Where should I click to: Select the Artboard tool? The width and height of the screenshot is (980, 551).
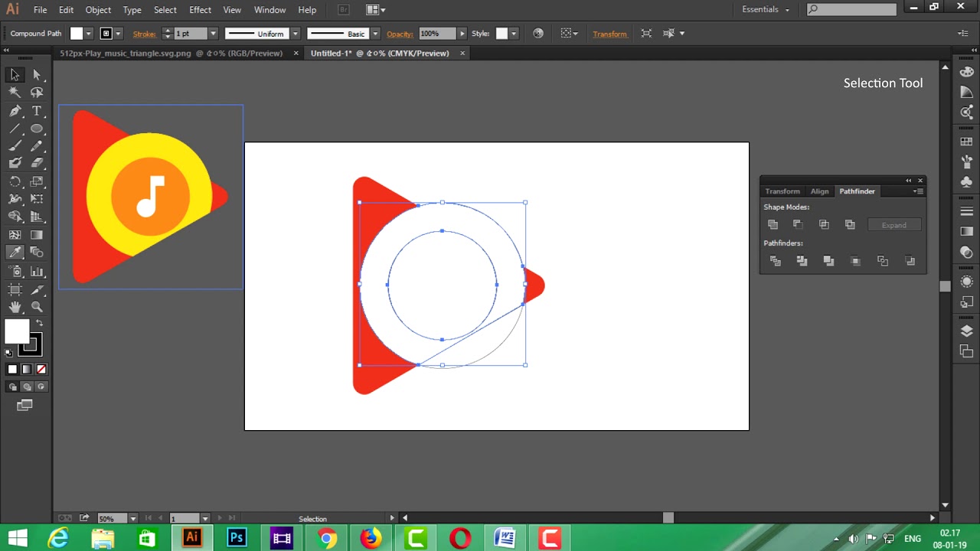pyautogui.click(x=15, y=289)
